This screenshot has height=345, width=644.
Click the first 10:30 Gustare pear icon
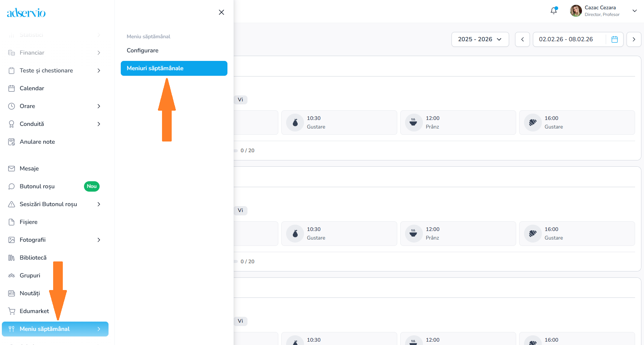click(295, 123)
